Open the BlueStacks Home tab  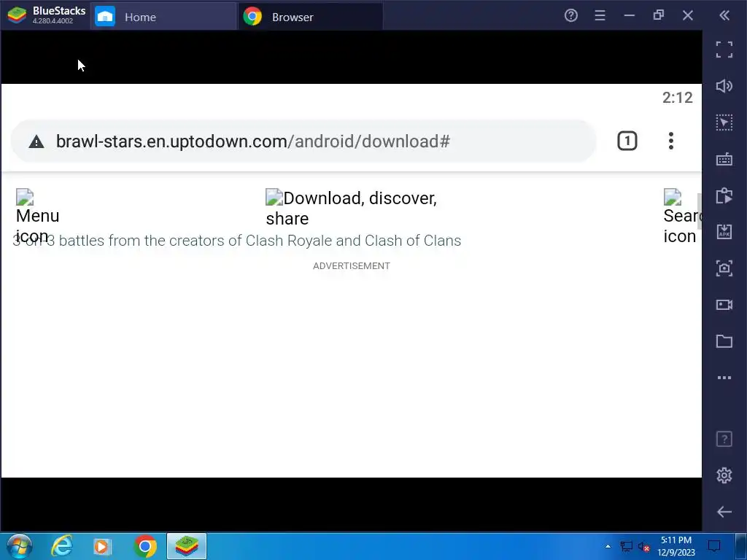pos(163,17)
